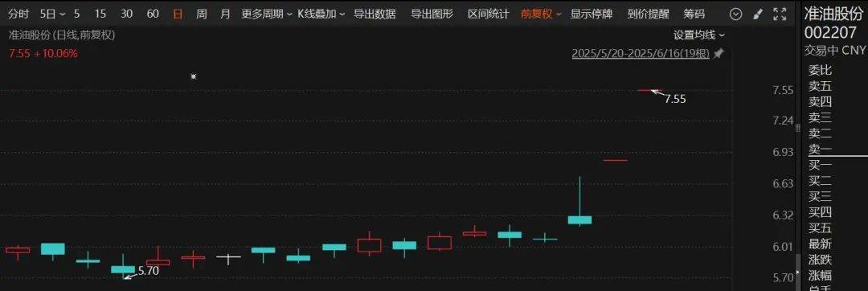868x291 pixels.
Task: Switch to 周 weekly K-line
Action: [x=202, y=14]
